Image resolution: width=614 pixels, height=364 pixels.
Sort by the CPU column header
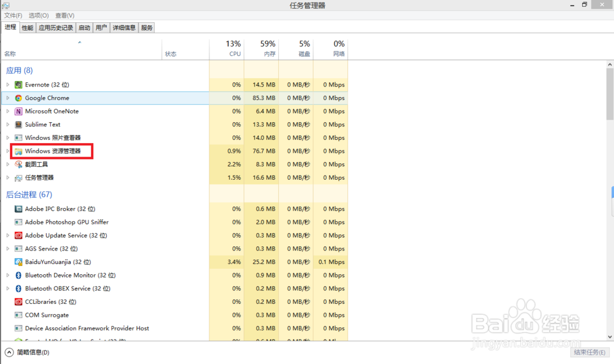click(227, 49)
